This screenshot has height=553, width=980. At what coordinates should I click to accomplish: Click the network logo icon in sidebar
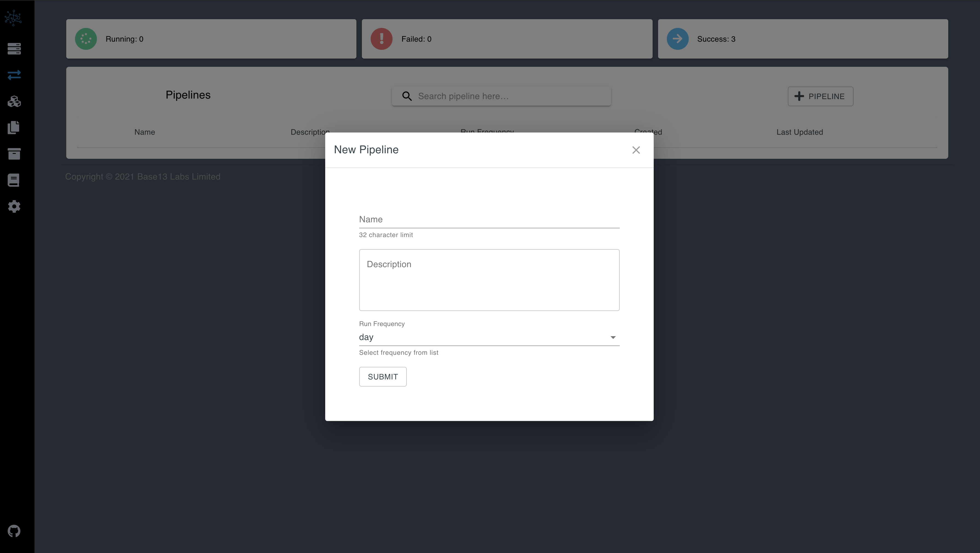(x=13, y=18)
